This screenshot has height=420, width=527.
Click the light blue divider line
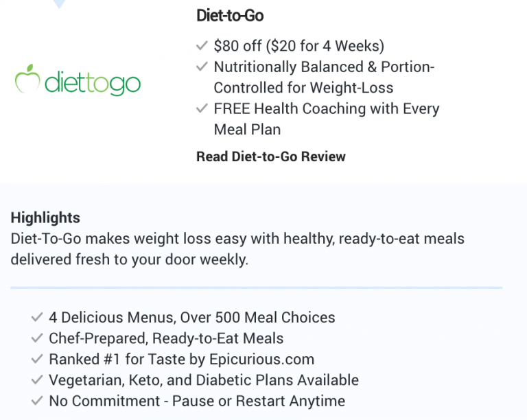[257, 288]
